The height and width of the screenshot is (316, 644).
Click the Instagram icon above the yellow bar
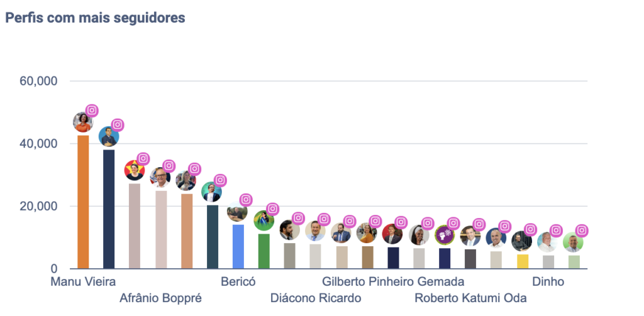pos(530,230)
